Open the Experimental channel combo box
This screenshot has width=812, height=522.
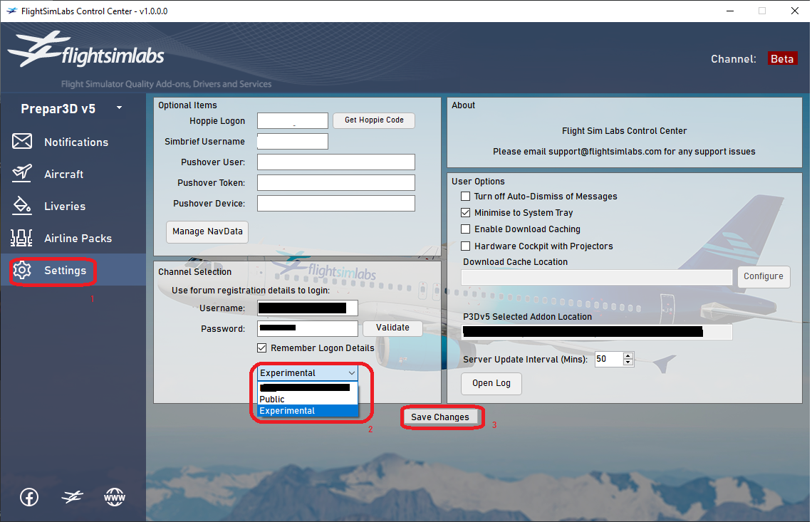tap(308, 373)
